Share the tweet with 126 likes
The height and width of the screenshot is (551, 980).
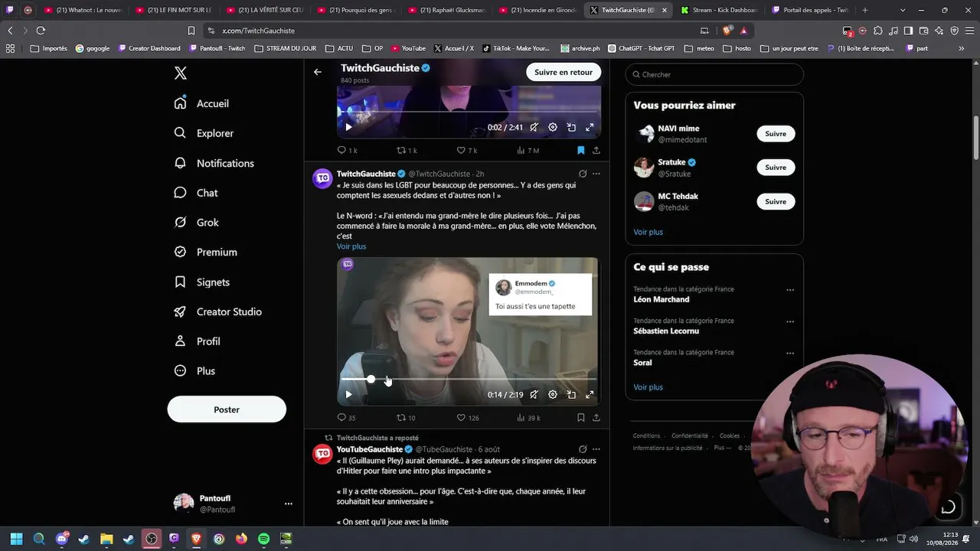pyautogui.click(x=596, y=418)
